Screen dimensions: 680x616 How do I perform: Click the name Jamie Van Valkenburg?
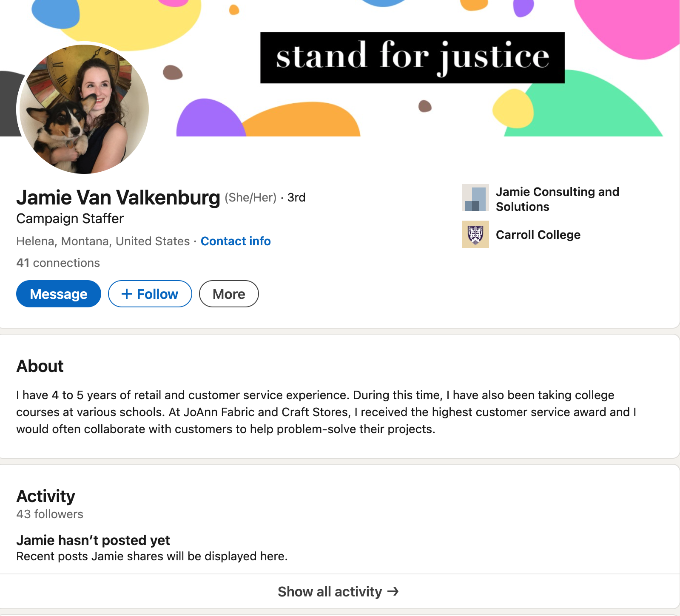[x=118, y=198]
